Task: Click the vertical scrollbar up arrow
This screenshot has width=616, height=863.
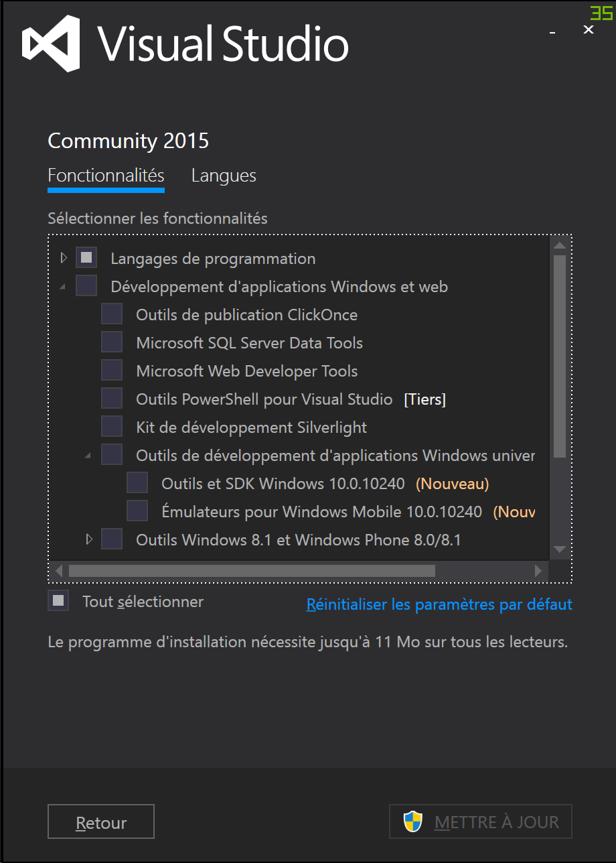Action: [559, 246]
